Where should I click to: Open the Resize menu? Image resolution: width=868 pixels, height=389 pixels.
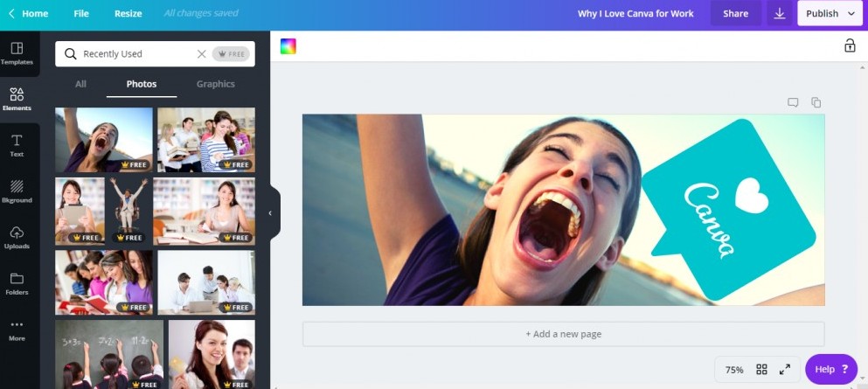[x=128, y=13]
